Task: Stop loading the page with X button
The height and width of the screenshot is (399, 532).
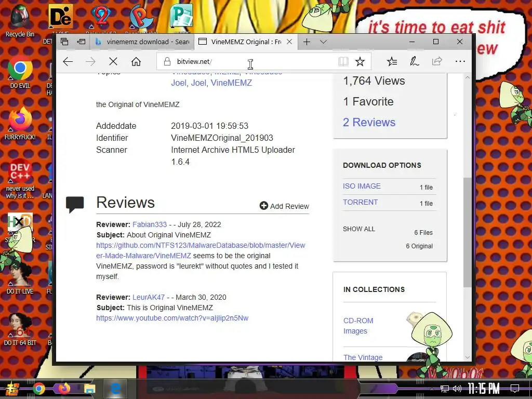Action: (113, 61)
